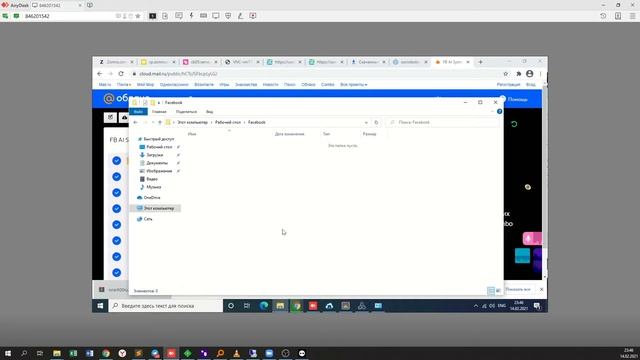Click the remote Windows taskbar search box
This screenshot has height=360, width=640.
[166, 306]
